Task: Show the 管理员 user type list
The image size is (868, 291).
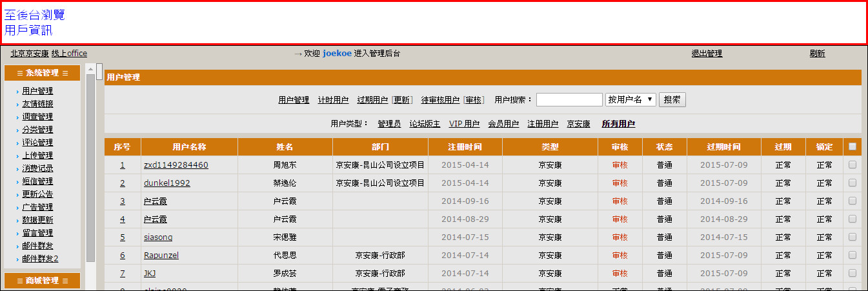Action: coord(389,124)
